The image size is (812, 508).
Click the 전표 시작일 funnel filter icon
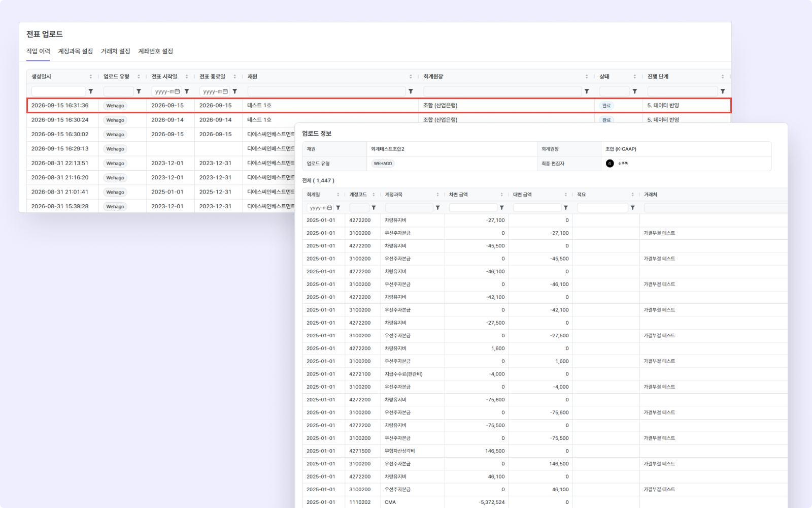coord(187,91)
